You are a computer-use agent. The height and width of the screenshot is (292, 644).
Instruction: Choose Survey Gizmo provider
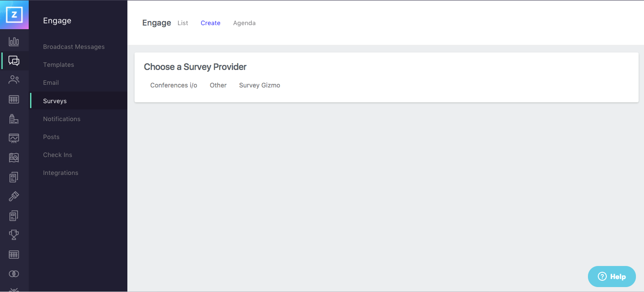260,85
